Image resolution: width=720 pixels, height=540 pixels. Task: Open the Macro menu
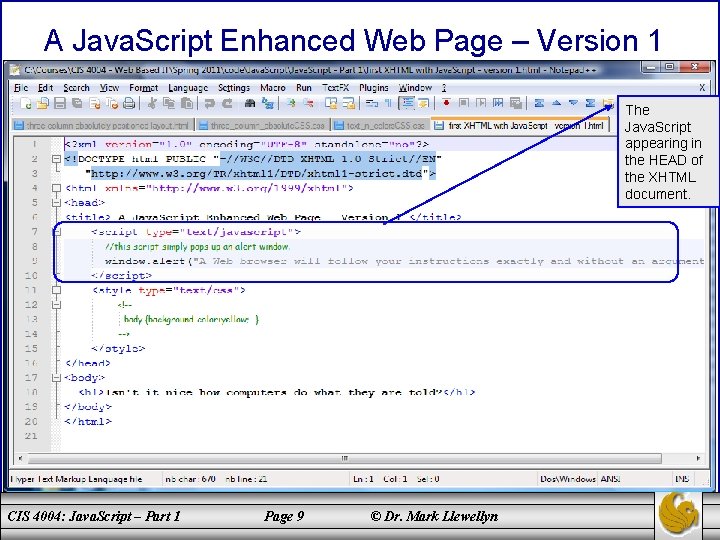pyautogui.click(x=273, y=88)
